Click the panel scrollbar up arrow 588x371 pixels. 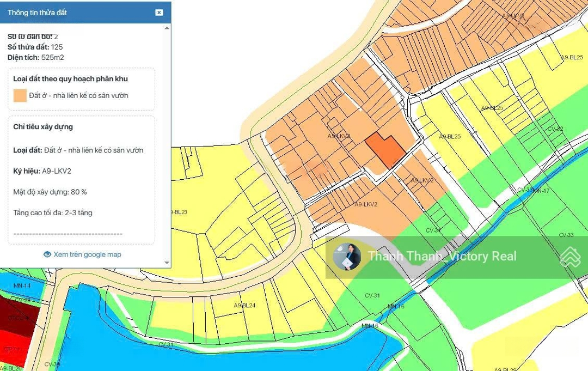(167, 28)
